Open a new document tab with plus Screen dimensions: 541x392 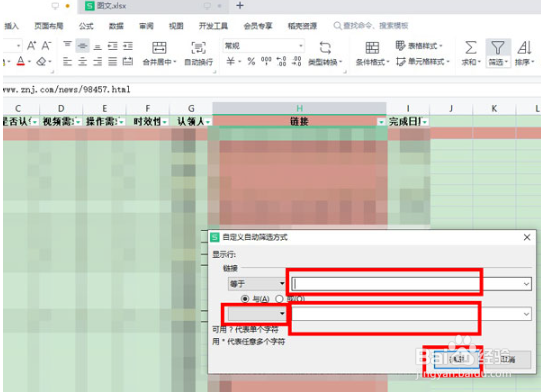point(240,6)
